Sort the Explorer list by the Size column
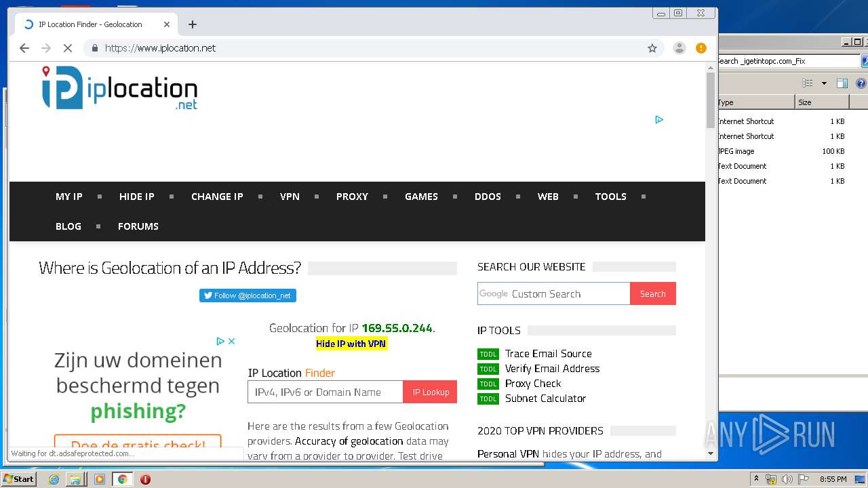 coord(822,102)
